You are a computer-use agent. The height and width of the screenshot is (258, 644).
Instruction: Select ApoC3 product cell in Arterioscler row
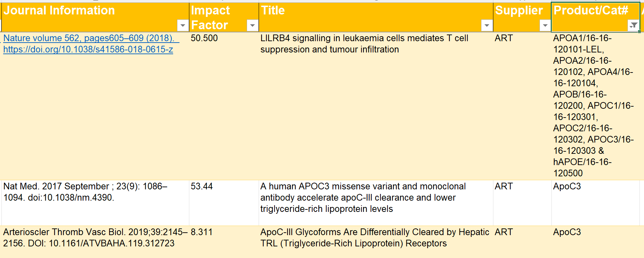pyautogui.click(x=595, y=241)
